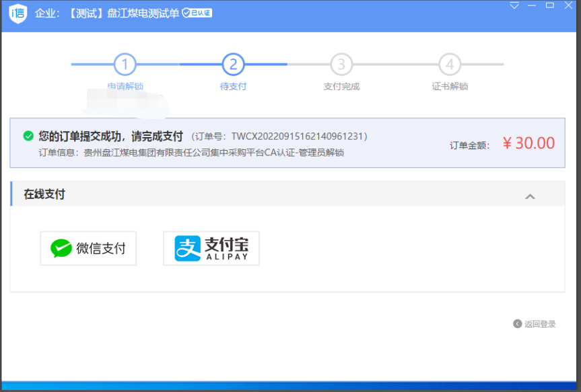The height and width of the screenshot is (392, 581).
Task: Click the WeChat green bubble logo
Action: pos(61,248)
